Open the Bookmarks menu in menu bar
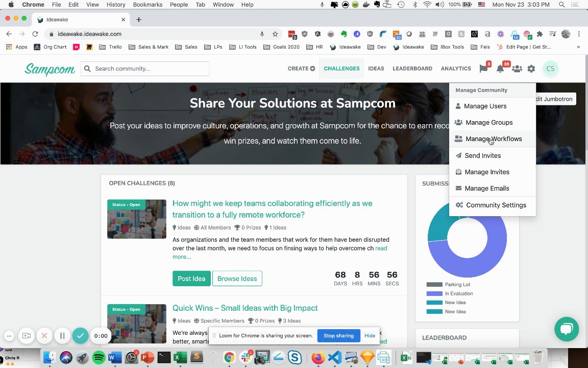The width and height of the screenshot is (588, 368). tap(148, 5)
